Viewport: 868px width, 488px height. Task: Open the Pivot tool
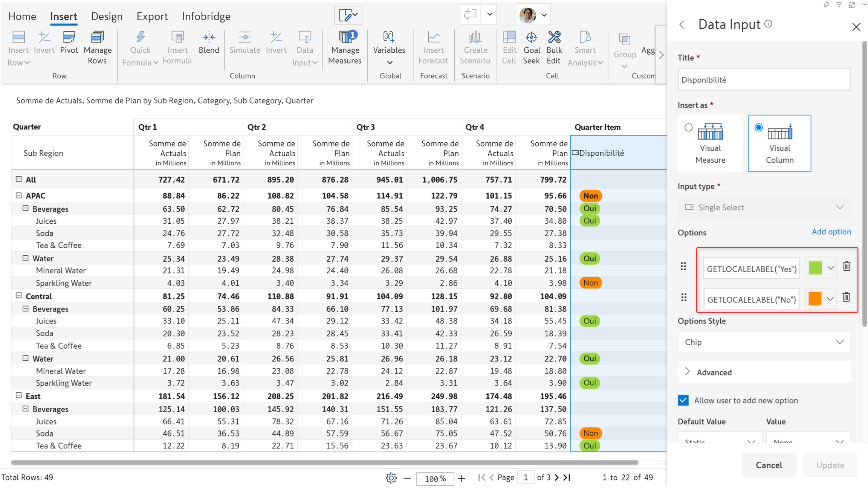coord(69,42)
